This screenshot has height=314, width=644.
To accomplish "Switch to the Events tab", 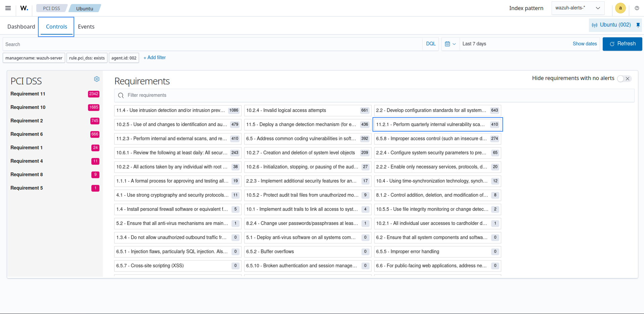I will (x=86, y=27).
